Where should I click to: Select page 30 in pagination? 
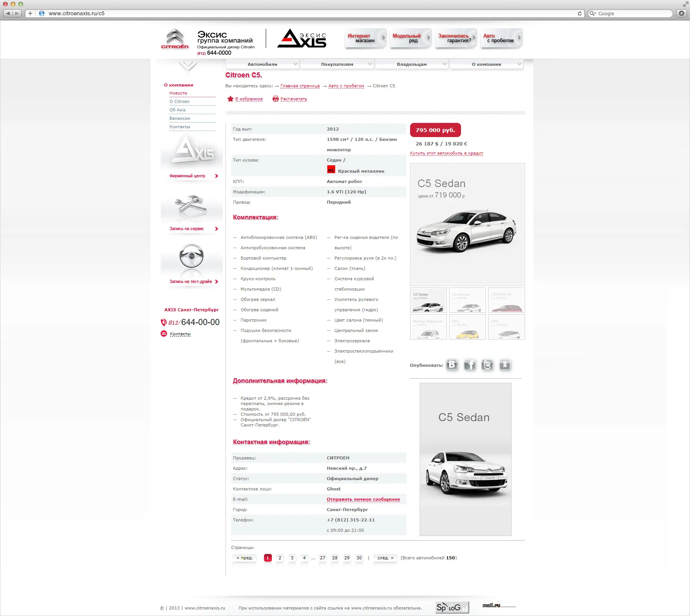359,558
